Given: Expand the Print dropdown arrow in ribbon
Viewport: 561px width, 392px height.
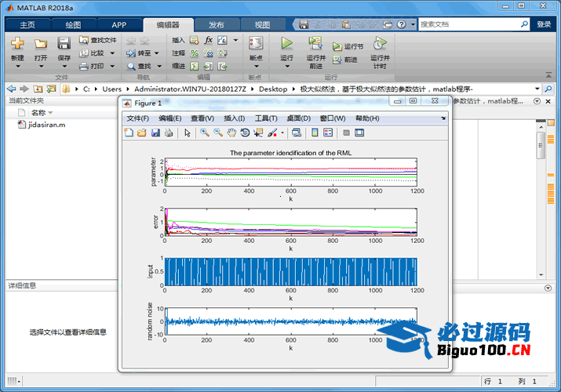Looking at the screenshot, I should pos(112,66).
